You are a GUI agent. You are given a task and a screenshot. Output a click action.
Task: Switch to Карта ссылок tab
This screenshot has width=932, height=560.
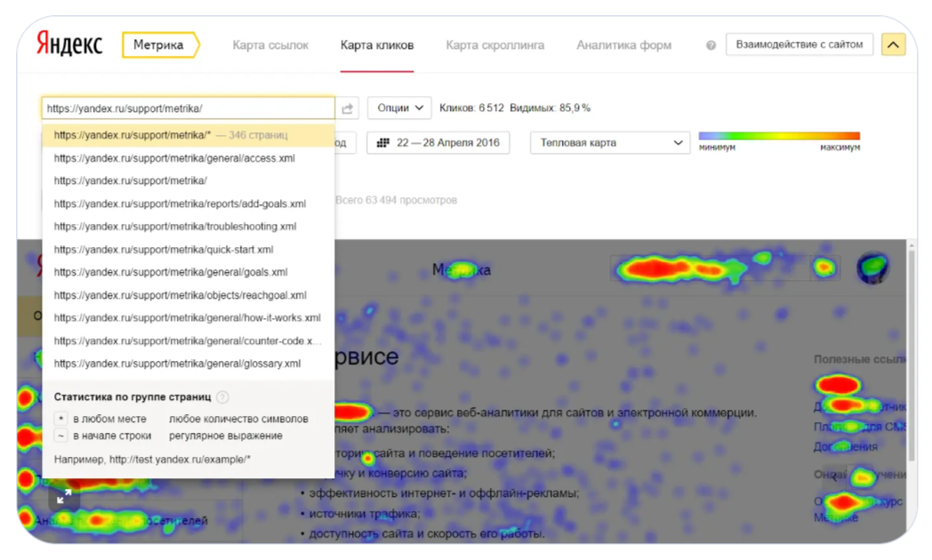tap(270, 45)
